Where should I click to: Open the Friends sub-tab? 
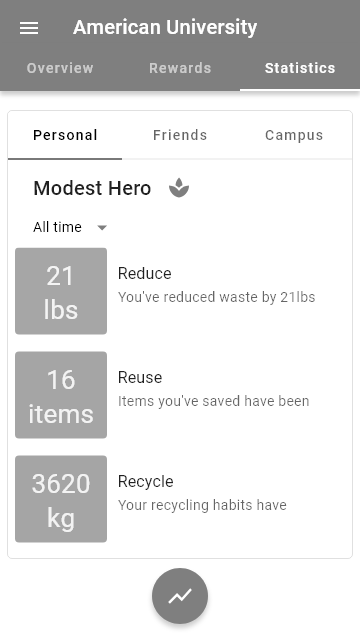point(180,135)
